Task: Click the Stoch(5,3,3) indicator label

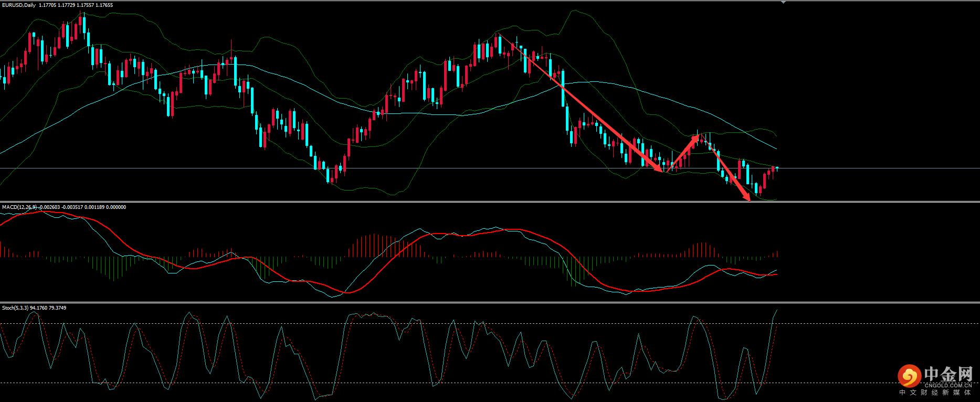Action: [15, 308]
